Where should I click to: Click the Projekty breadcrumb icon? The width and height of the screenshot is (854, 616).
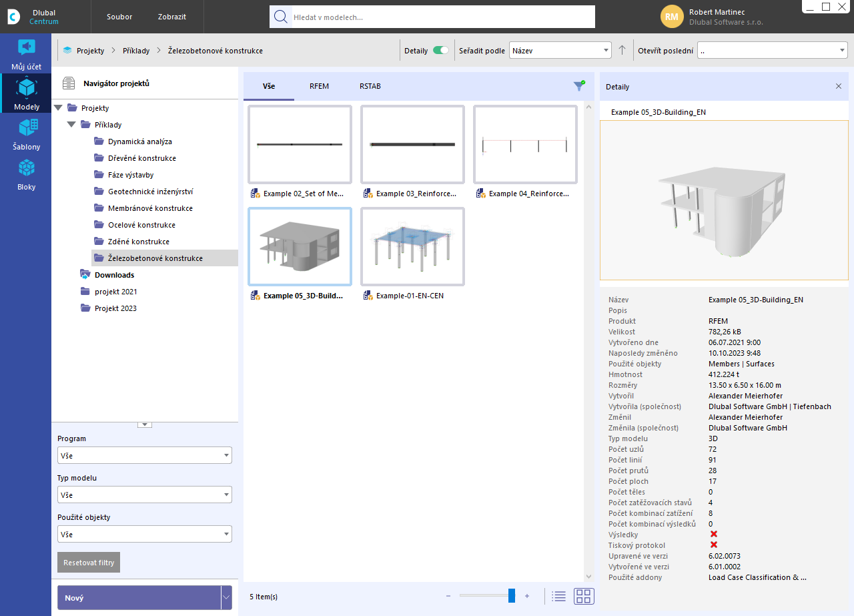pos(67,51)
